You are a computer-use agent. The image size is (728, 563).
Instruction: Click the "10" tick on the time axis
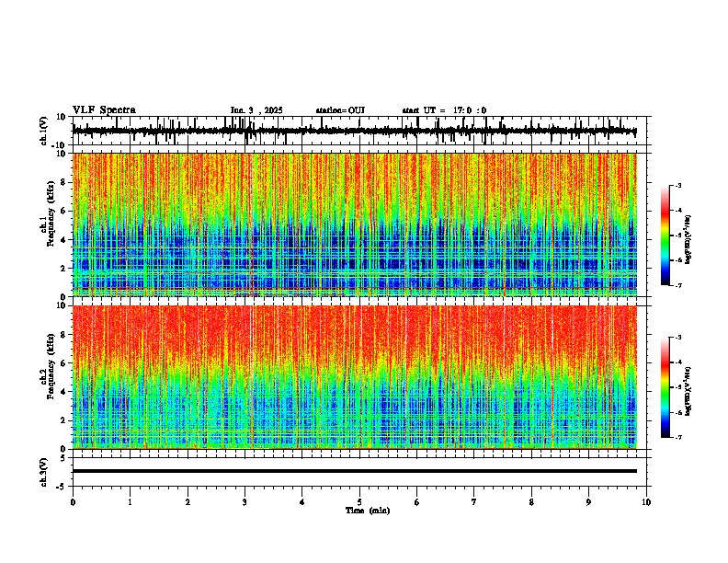pyautogui.click(x=646, y=502)
